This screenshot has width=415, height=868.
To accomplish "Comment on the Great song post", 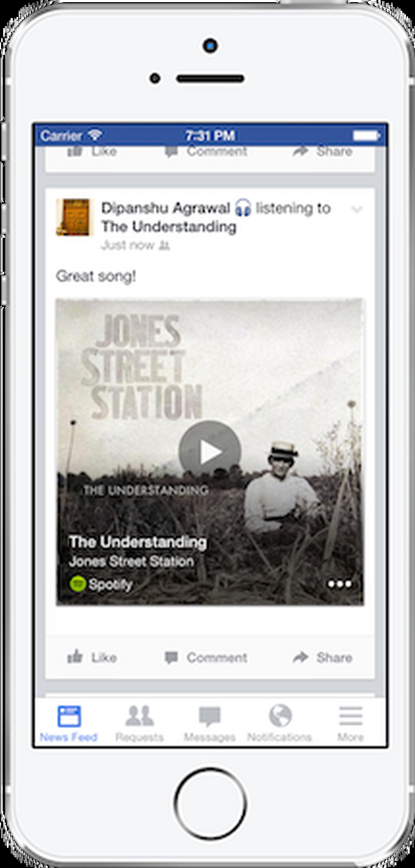I will point(206,657).
